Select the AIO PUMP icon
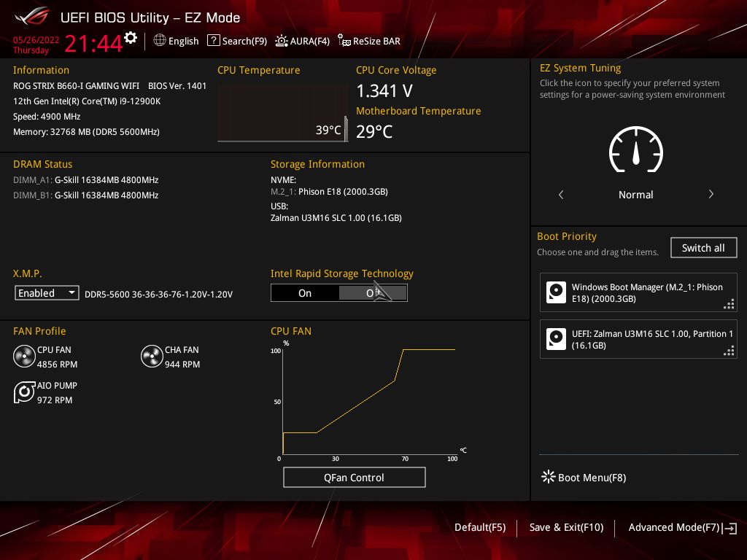The width and height of the screenshot is (747, 560). (x=24, y=392)
